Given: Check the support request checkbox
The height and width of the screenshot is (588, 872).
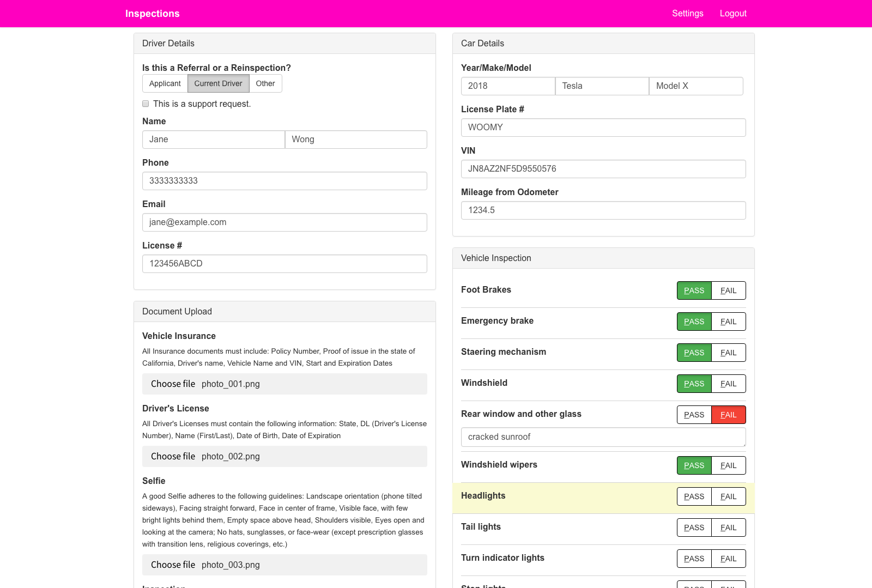Looking at the screenshot, I should pyautogui.click(x=146, y=104).
